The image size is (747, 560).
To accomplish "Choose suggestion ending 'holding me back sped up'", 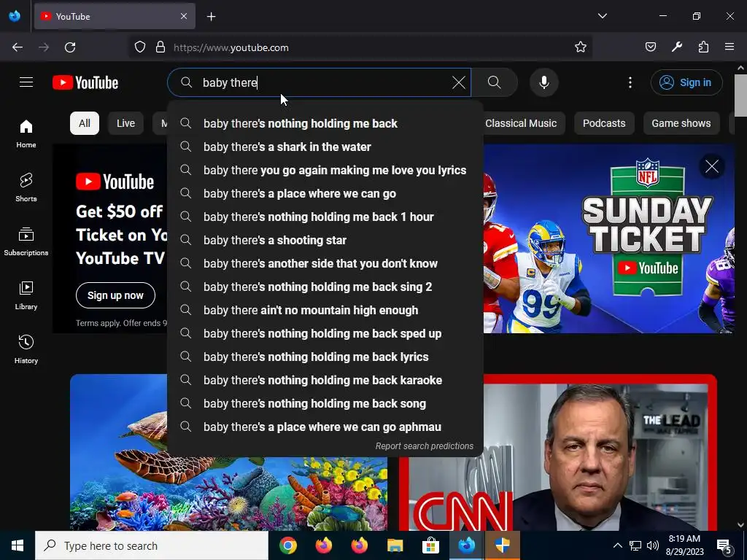I will point(325,333).
